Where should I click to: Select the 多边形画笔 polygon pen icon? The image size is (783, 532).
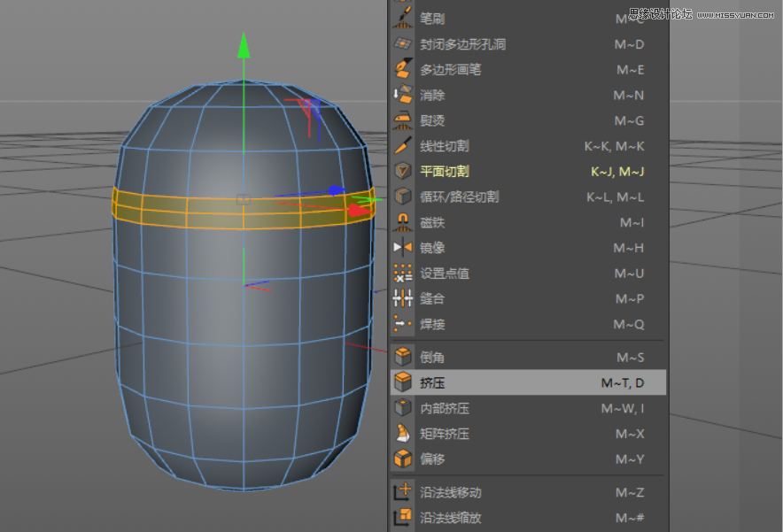coord(403,69)
